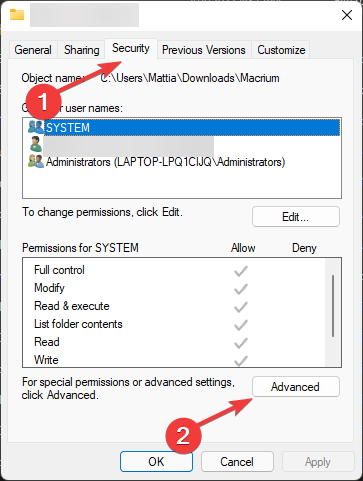Go to the Customize tab
Viewport: 363px width, 481px height.
click(x=281, y=50)
